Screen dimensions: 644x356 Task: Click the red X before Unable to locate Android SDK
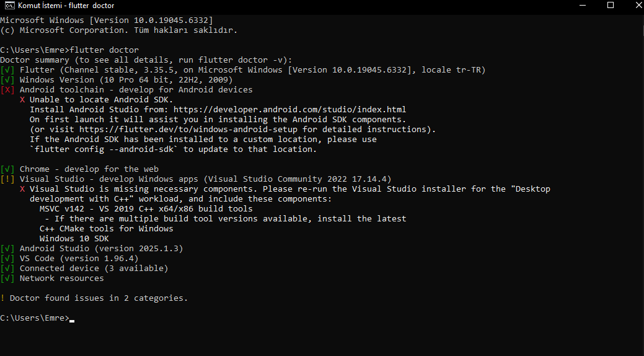tap(22, 100)
